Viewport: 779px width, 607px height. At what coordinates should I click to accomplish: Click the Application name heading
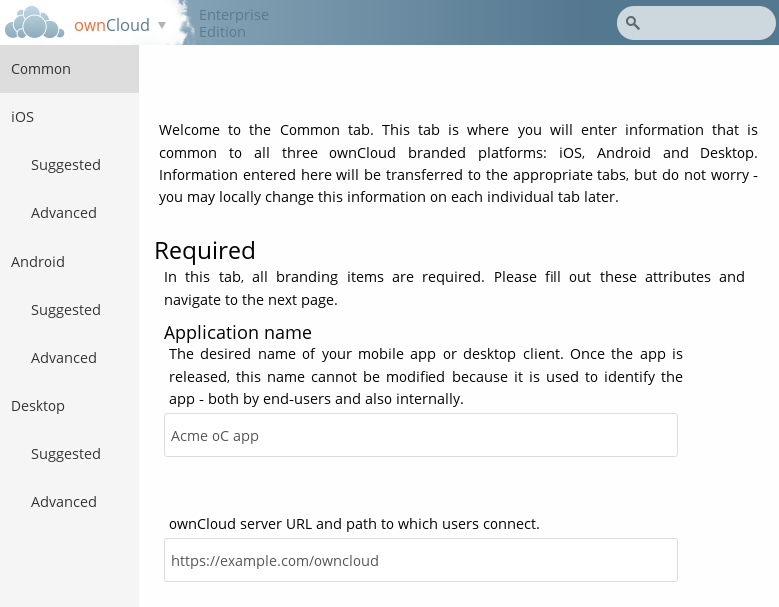pyautogui.click(x=238, y=333)
